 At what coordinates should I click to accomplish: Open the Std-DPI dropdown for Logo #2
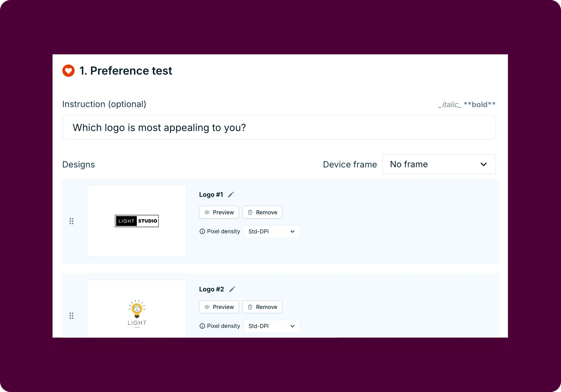pyautogui.click(x=271, y=326)
